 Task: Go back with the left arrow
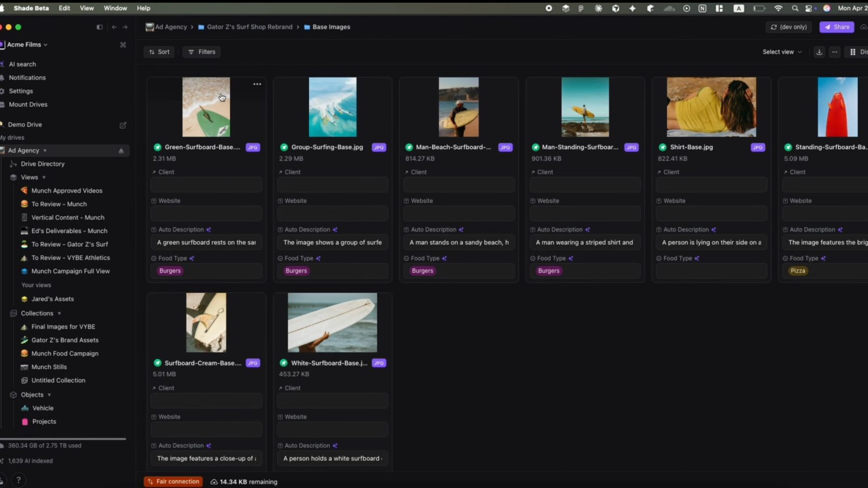(x=114, y=27)
